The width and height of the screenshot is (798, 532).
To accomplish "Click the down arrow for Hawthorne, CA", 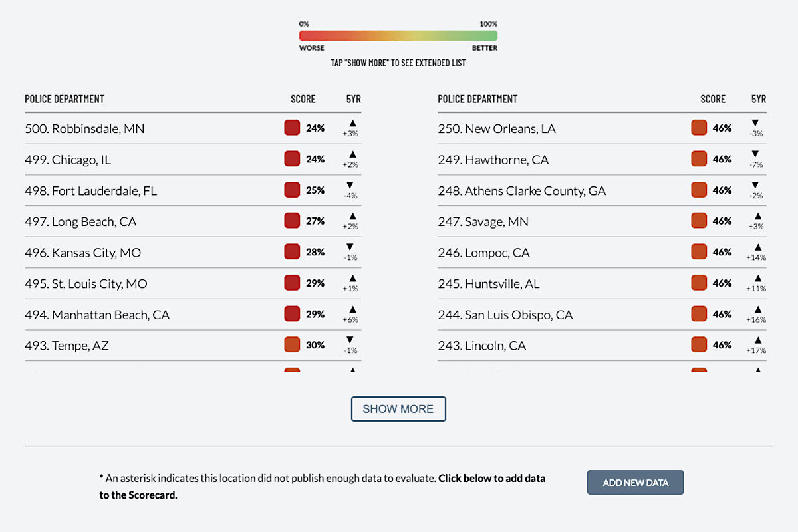I will 755,154.
